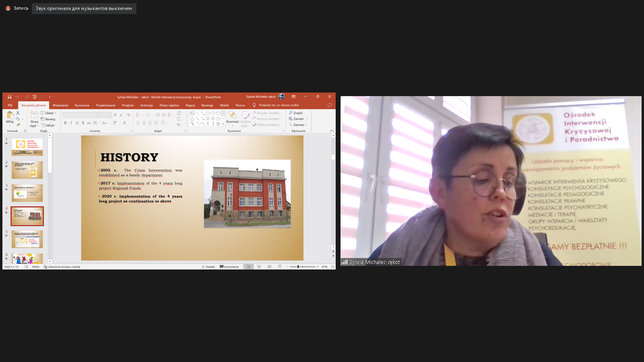Click the Save icon in quick access toolbar
644x362 pixels.
click(x=10, y=97)
